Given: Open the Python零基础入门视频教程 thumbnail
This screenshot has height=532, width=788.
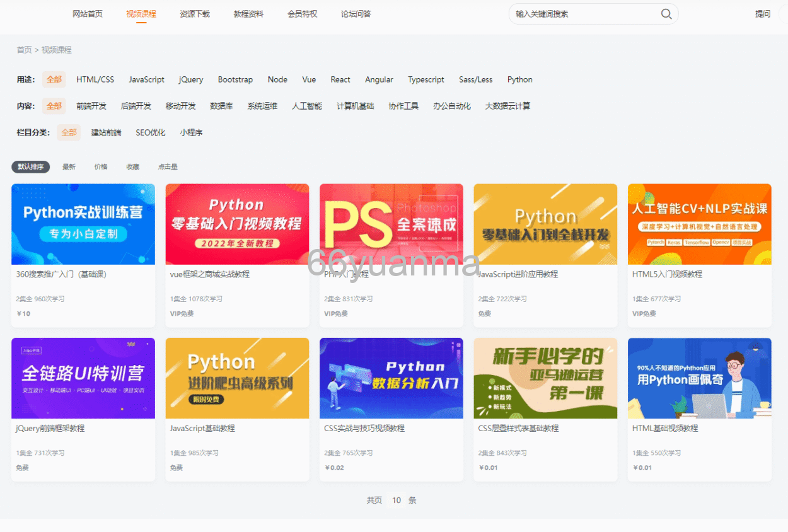Looking at the screenshot, I should click(x=237, y=224).
